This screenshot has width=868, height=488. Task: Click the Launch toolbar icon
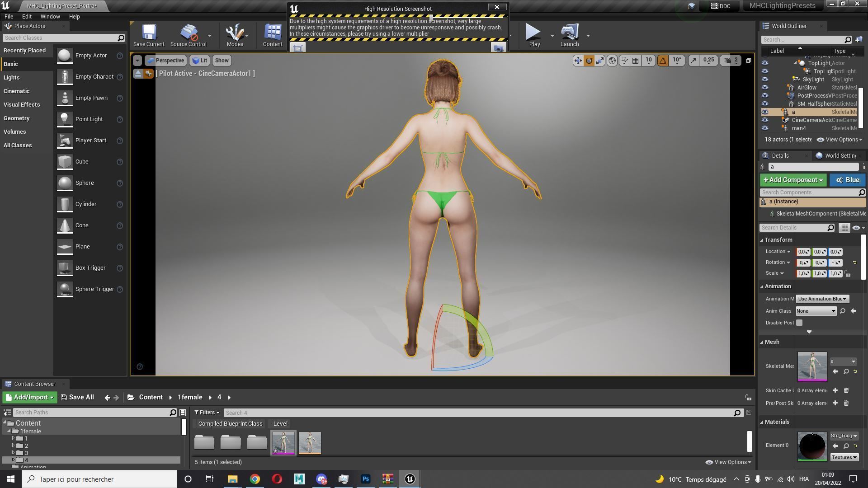[569, 35]
